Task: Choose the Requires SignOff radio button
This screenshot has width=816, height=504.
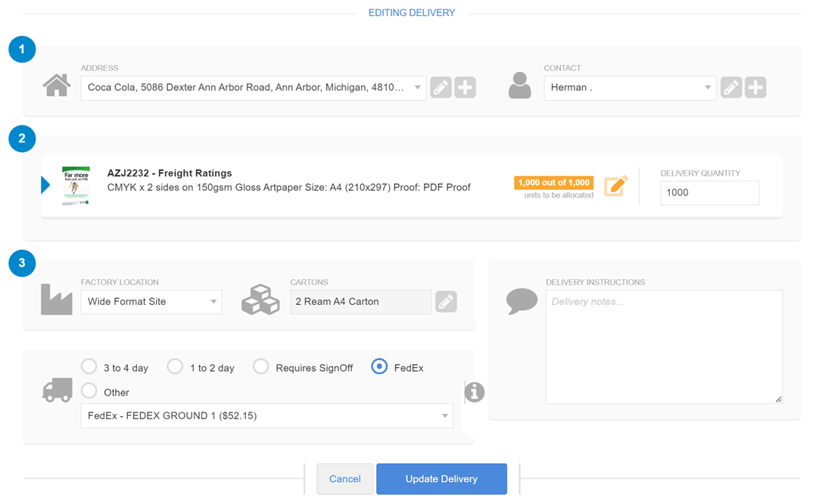Action: click(x=260, y=366)
